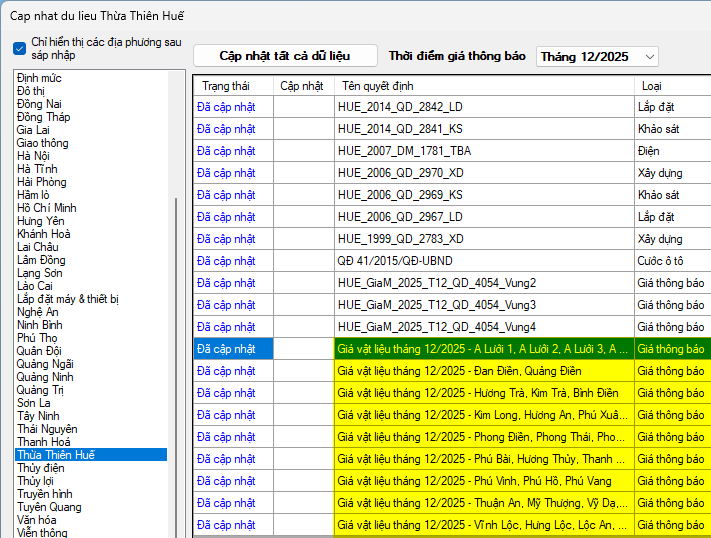Toggle checkbox to show only post-merger localities
Viewport: 711px width, 538px height.
click(20, 48)
